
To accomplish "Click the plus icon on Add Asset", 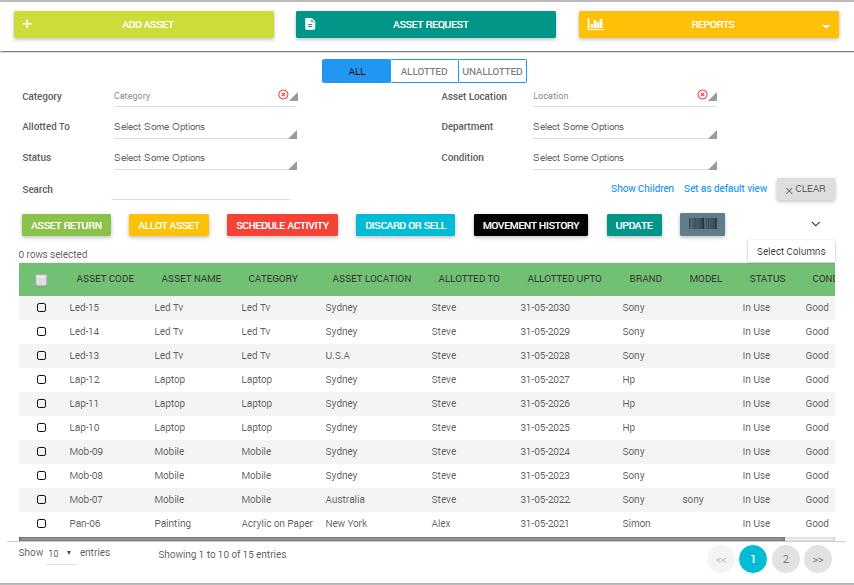I will 27,24.
